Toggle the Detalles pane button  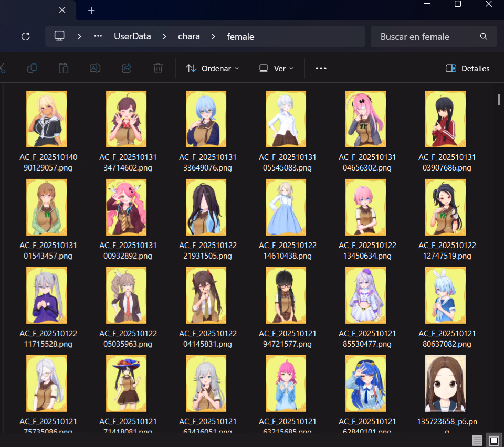click(467, 68)
